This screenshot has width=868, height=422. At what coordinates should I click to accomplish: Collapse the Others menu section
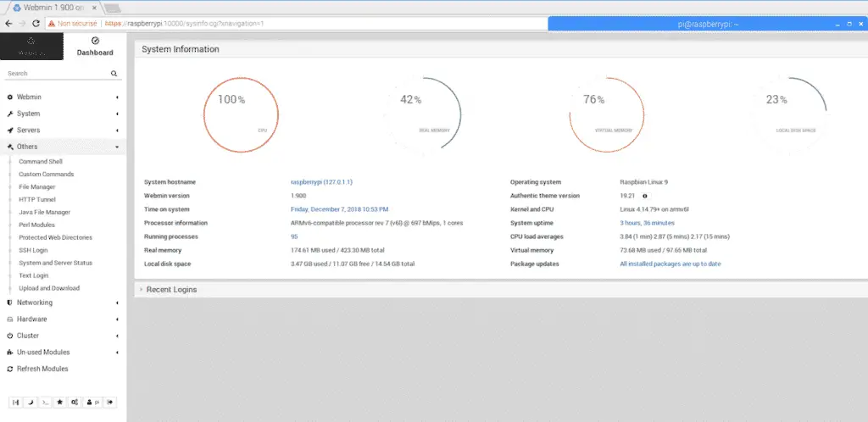pyautogui.click(x=63, y=147)
